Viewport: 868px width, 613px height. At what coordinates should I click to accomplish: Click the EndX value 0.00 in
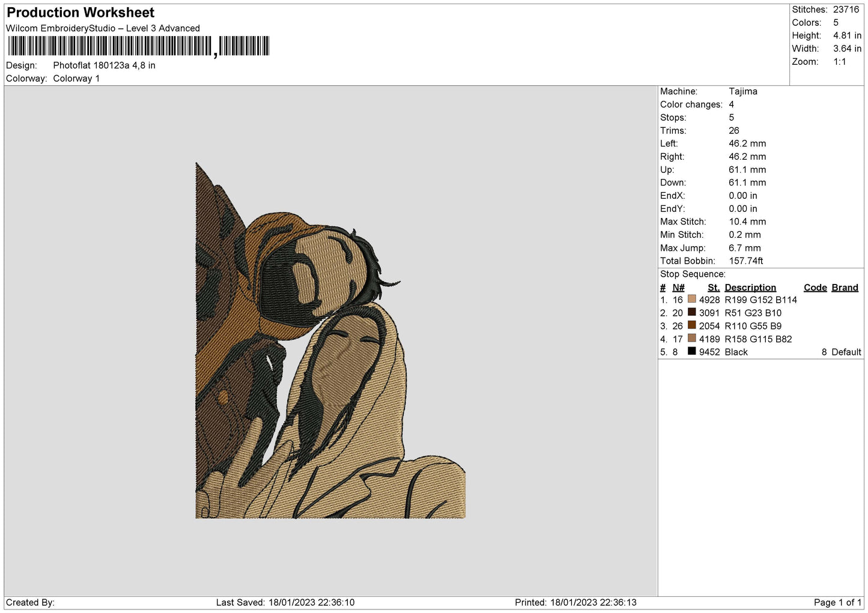[x=743, y=196]
